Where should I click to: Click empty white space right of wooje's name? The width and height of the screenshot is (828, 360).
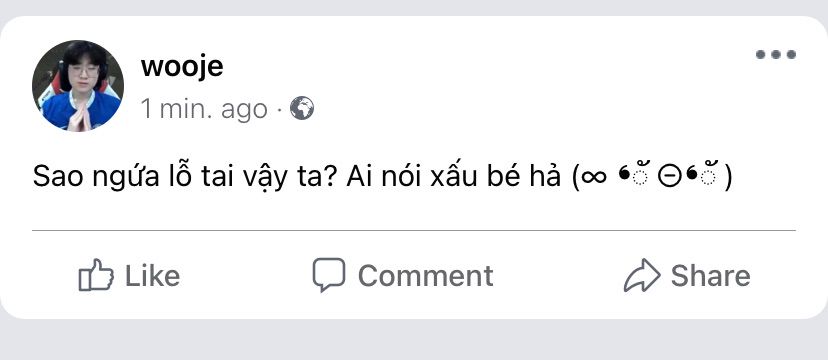[475, 67]
